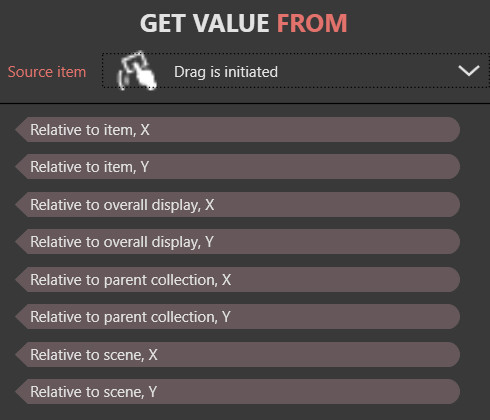Choose 'Relative to overall display, Y'

pos(238,242)
